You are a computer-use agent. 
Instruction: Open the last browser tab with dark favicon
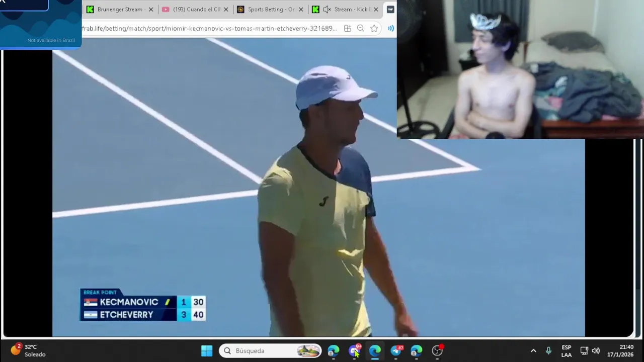click(390, 10)
